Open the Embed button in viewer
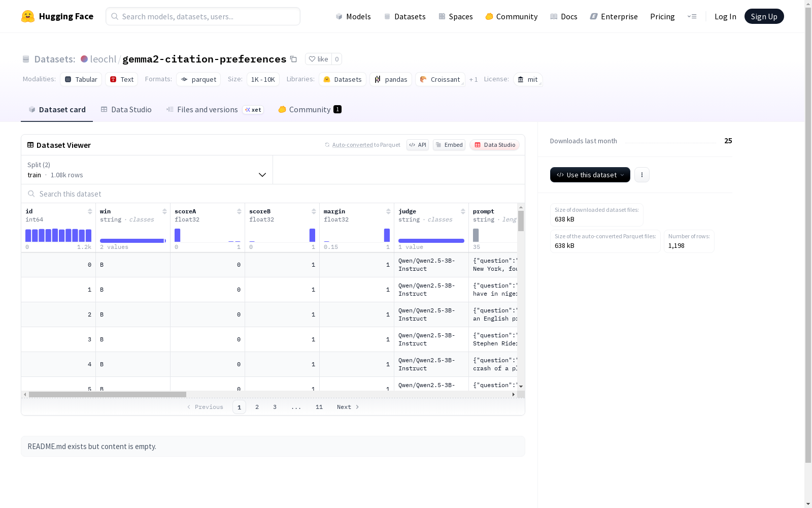 (449, 145)
